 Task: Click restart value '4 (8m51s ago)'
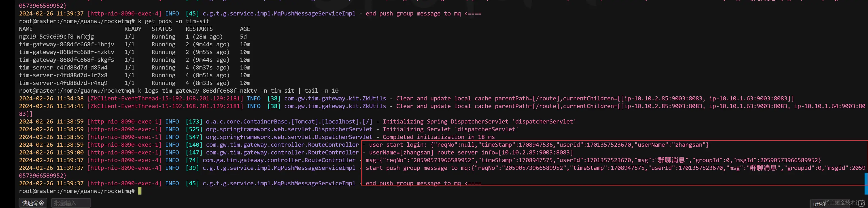click(x=208, y=75)
